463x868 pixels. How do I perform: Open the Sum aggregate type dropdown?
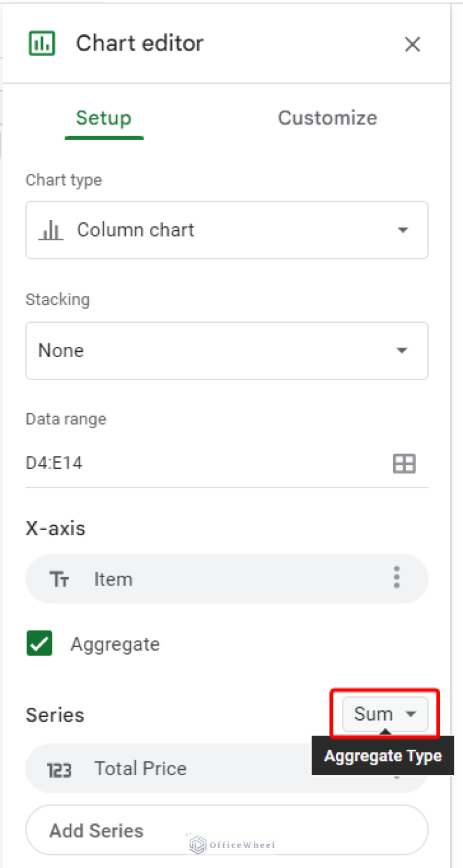pyautogui.click(x=385, y=714)
